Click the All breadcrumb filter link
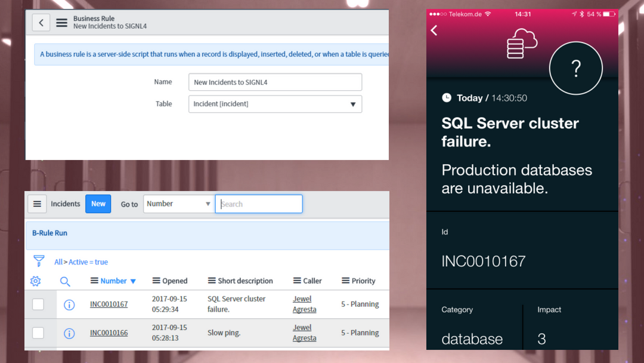Viewport: 644px width, 363px height. [x=58, y=262]
